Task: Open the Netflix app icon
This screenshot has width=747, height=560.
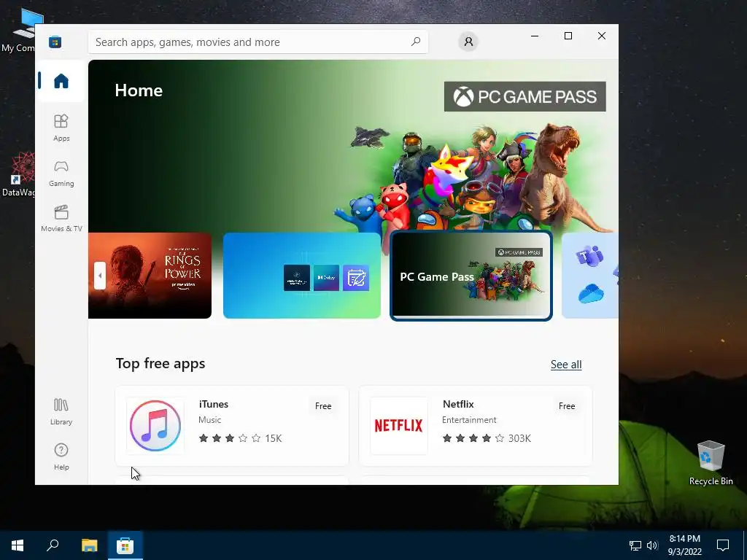Action: 399,426
